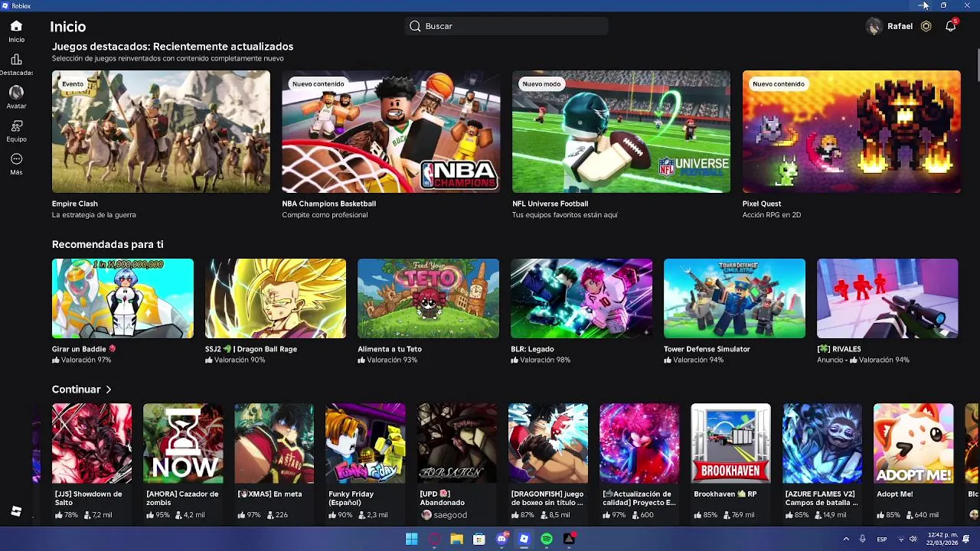
Task: Open Microsoft Store from the taskbar
Action: 479,540
